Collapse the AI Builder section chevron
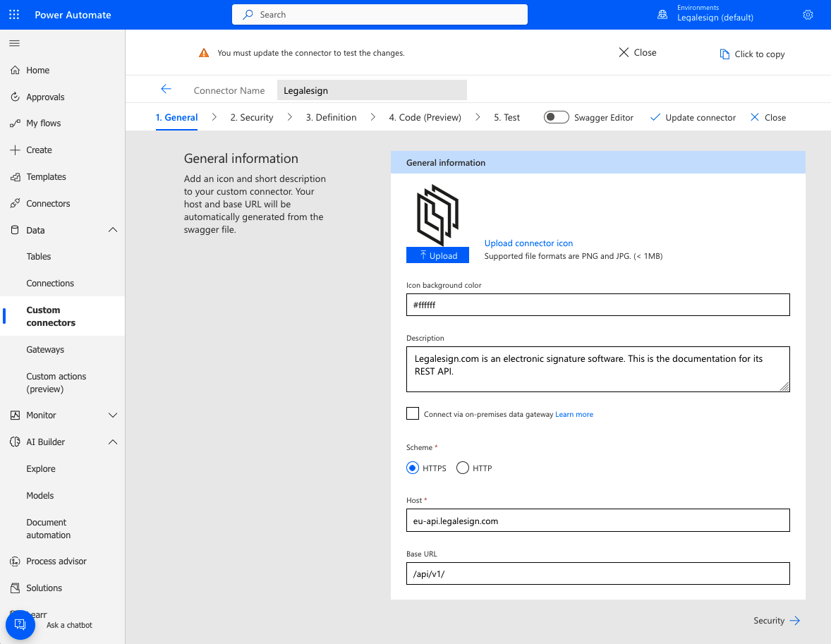Image resolution: width=831 pixels, height=644 pixels. [x=113, y=442]
